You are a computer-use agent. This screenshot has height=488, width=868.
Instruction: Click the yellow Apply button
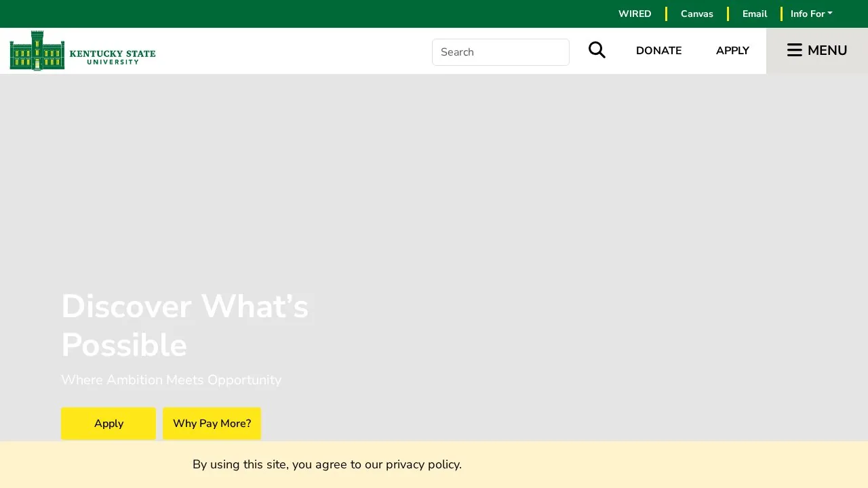[108, 424]
